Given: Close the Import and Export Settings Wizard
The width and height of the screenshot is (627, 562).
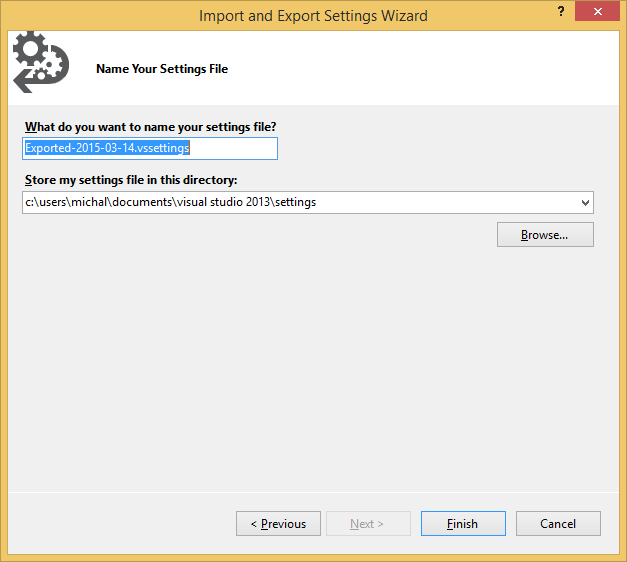Looking at the screenshot, I should pyautogui.click(x=597, y=13).
